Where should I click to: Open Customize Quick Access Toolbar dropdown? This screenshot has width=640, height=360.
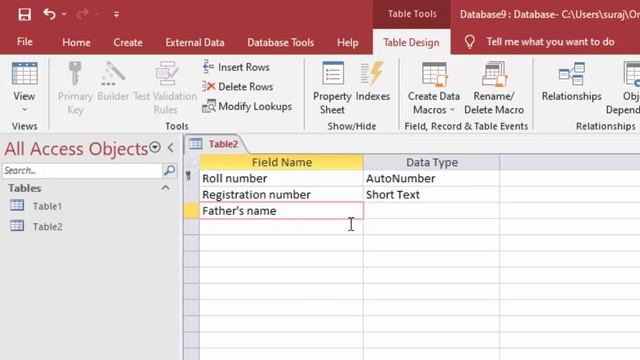pyautogui.click(x=116, y=15)
